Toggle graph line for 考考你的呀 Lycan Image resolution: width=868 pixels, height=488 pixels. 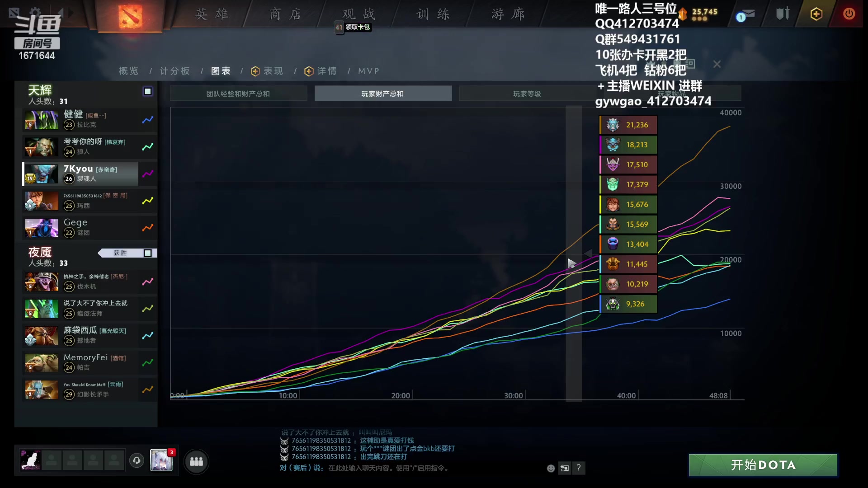click(148, 147)
